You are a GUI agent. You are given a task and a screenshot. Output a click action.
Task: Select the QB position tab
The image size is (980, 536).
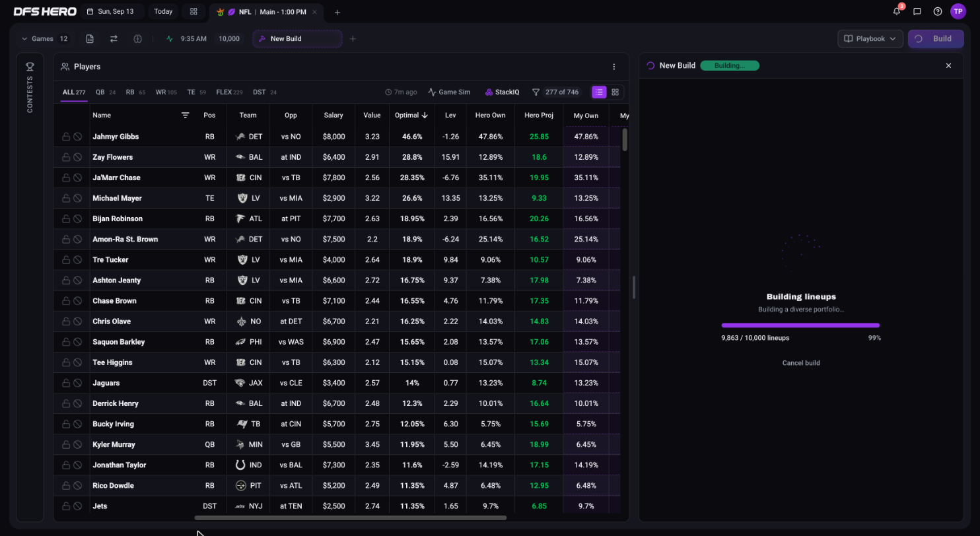106,92
